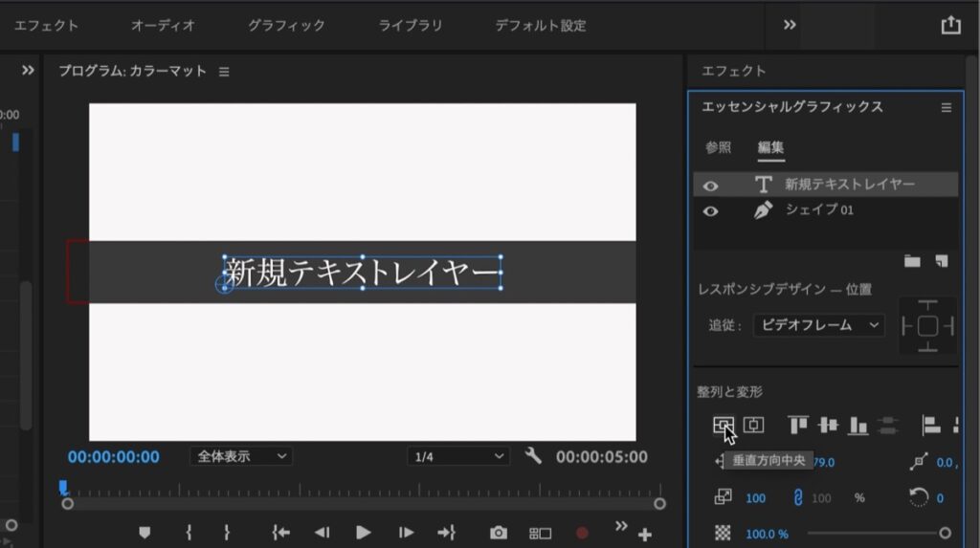Click the opacity checkerboard icon
Image resolution: width=980 pixels, height=548 pixels.
tap(723, 533)
